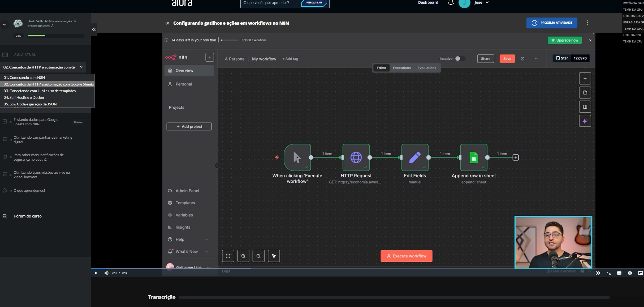Select '02. Conceitos de HTTP e automação com Google Sheets'

pyautogui.click(x=47, y=84)
